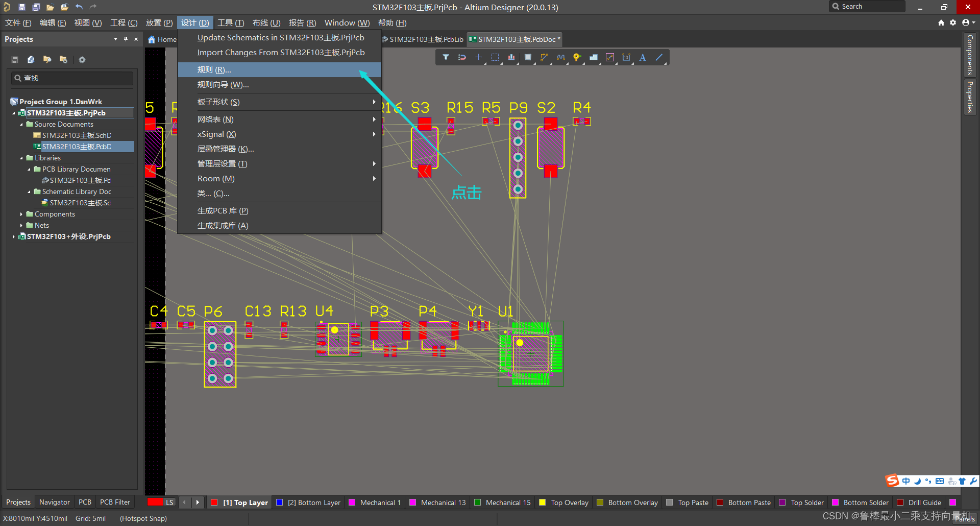Pick the place via tool
The height and width of the screenshot is (526, 980).
tap(577, 57)
